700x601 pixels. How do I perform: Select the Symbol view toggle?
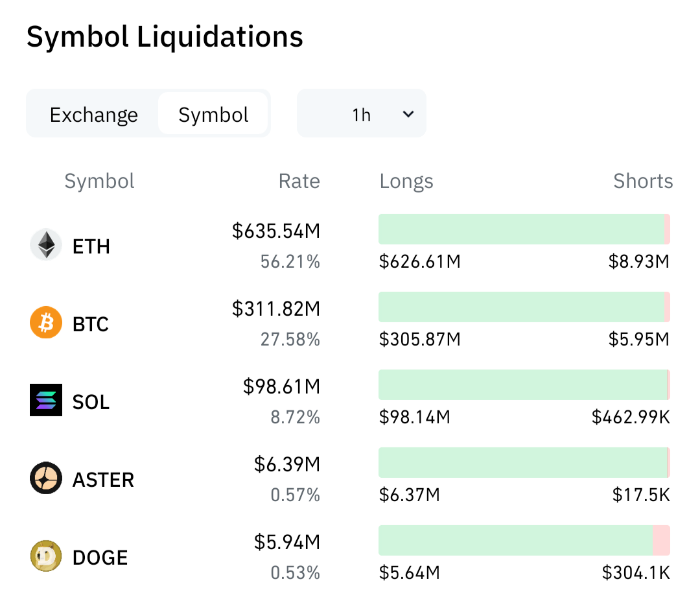(x=213, y=115)
